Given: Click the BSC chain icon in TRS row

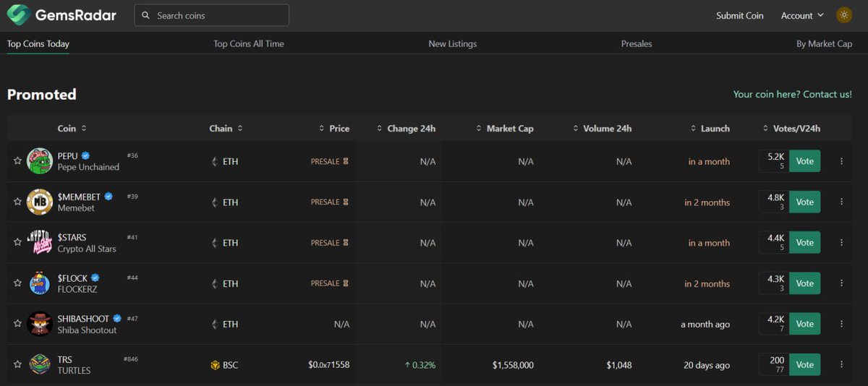Looking at the screenshot, I should tap(215, 365).
